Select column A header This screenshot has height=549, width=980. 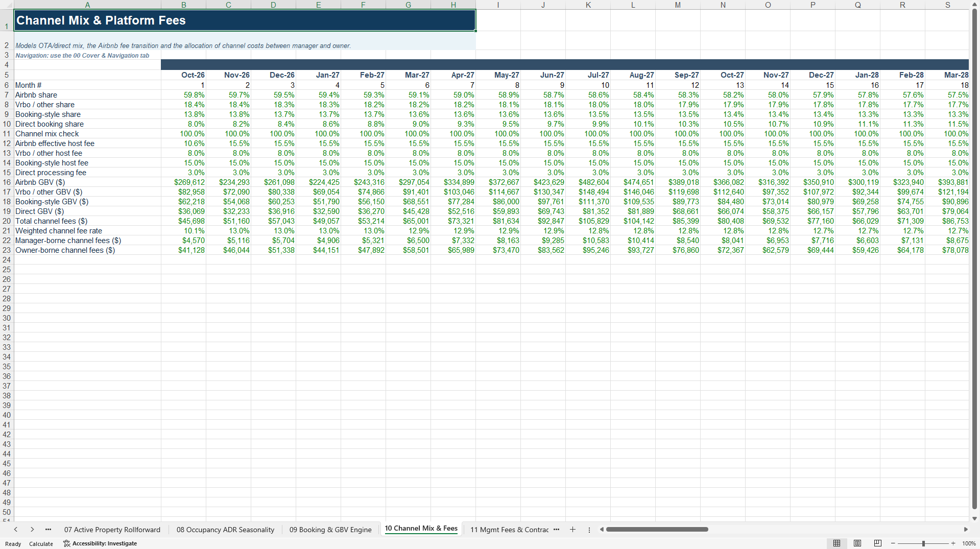(87, 5)
